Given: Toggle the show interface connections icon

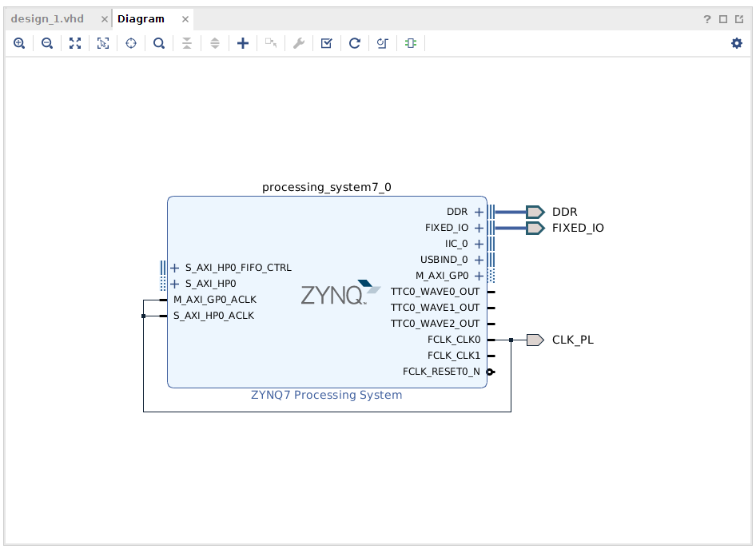Looking at the screenshot, I should [x=382, y=43].
